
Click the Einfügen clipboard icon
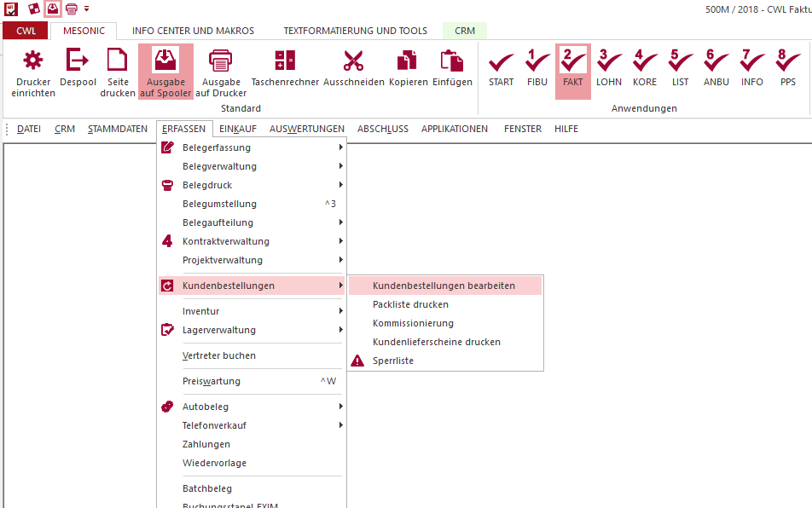(x=452, y=62)
